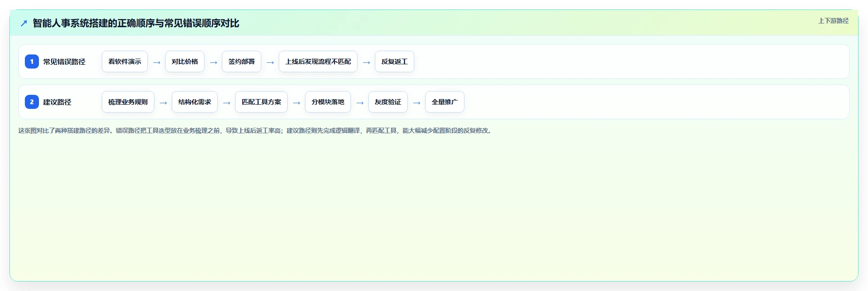The height and width of the screenshot is (291, 868).
Task: Click arrow between 看软件演示 and 对比价格
Action: point(157,62)
